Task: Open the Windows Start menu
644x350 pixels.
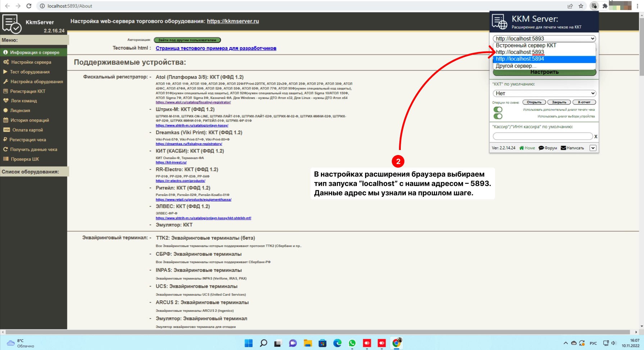Action: pos(249,343)
